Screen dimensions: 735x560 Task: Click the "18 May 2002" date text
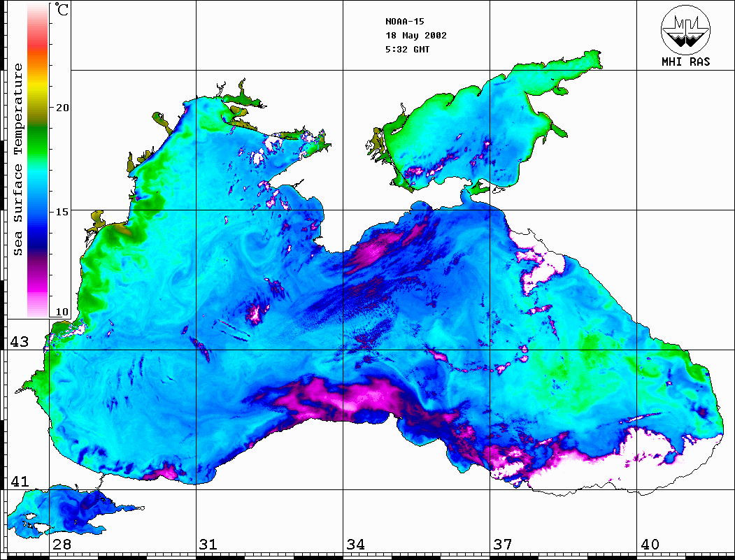pyautogui.click(x=416, y=36)
